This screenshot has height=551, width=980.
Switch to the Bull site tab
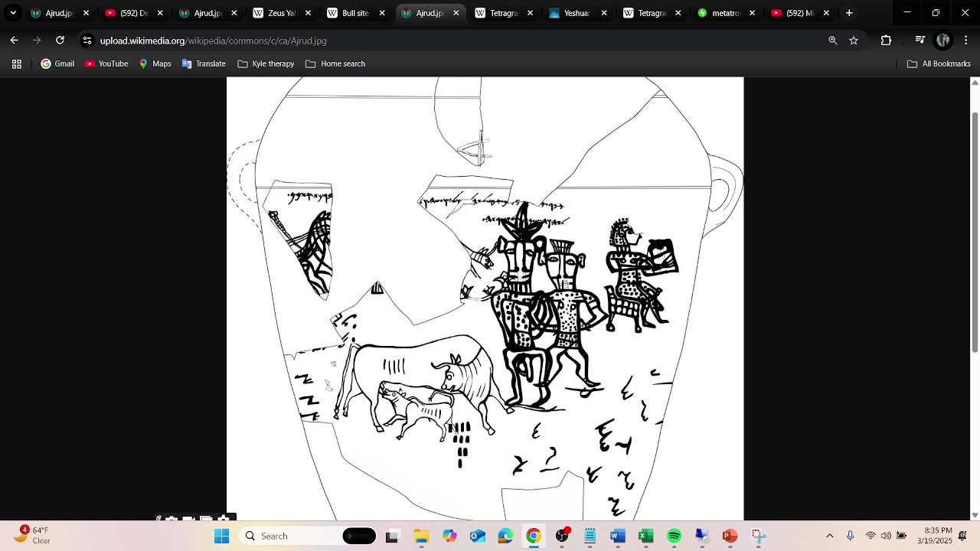click(x=348, y=13)
